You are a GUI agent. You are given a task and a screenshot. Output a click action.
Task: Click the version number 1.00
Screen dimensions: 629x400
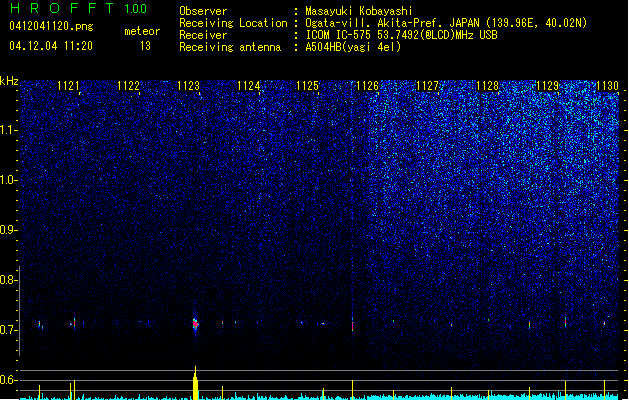(x=136, y=9)
